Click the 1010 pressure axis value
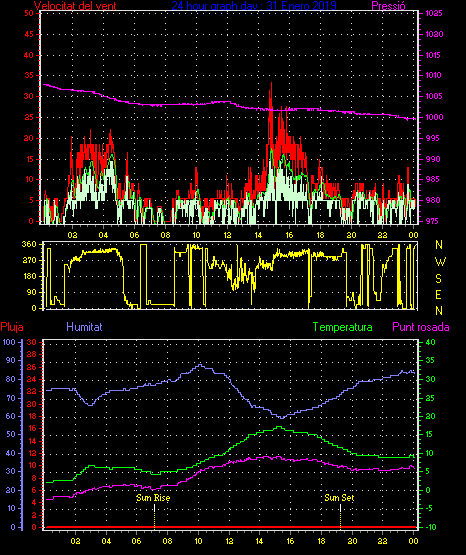 [x=434, y=75]
